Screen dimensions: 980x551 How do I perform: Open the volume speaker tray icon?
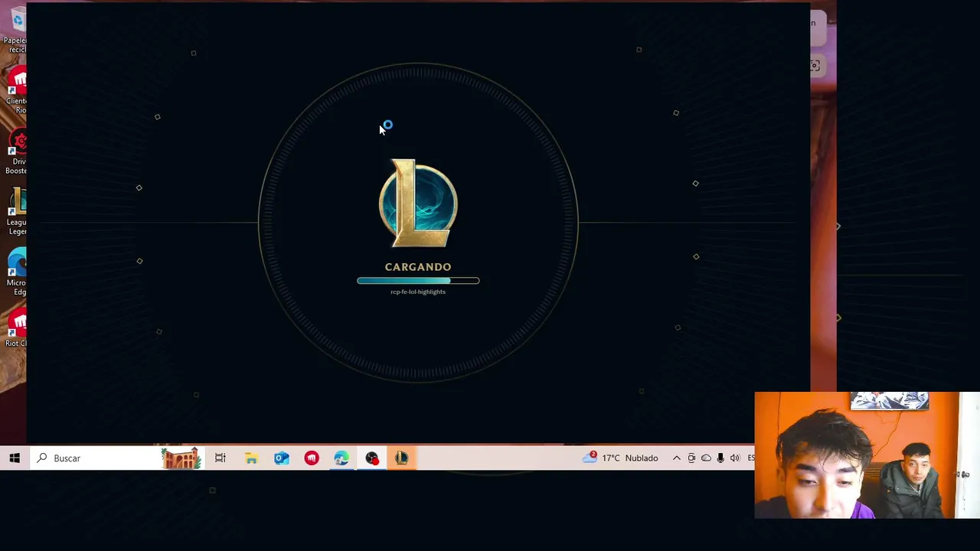(735, 458)
